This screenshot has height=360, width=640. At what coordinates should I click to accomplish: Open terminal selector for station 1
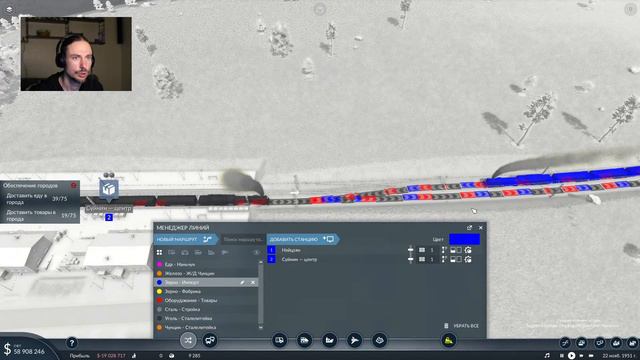(x=427, y=250)
